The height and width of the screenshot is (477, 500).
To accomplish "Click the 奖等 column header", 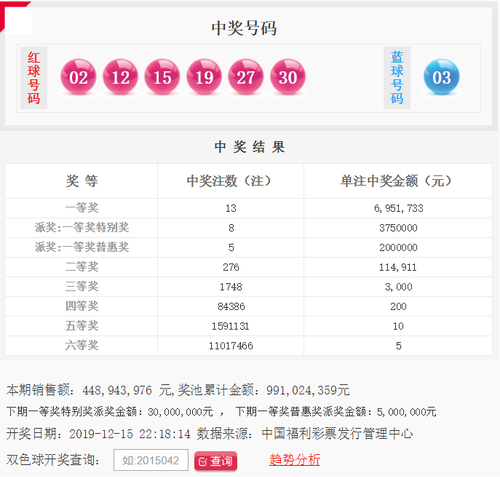I will click(x=82, y=181).
